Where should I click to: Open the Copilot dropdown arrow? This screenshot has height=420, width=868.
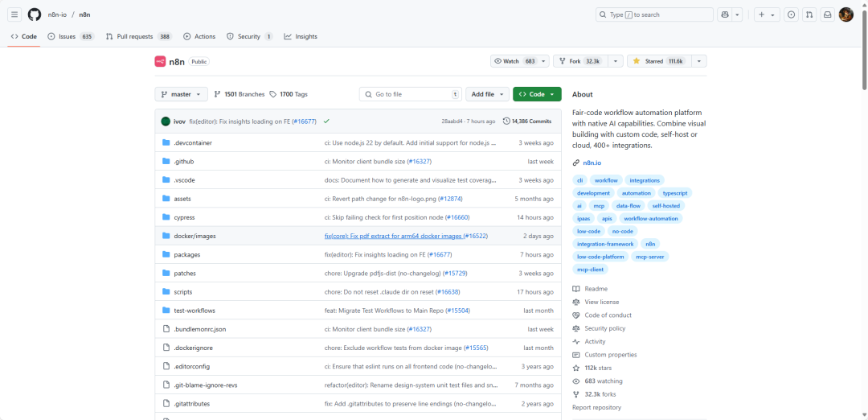[737, 15]
